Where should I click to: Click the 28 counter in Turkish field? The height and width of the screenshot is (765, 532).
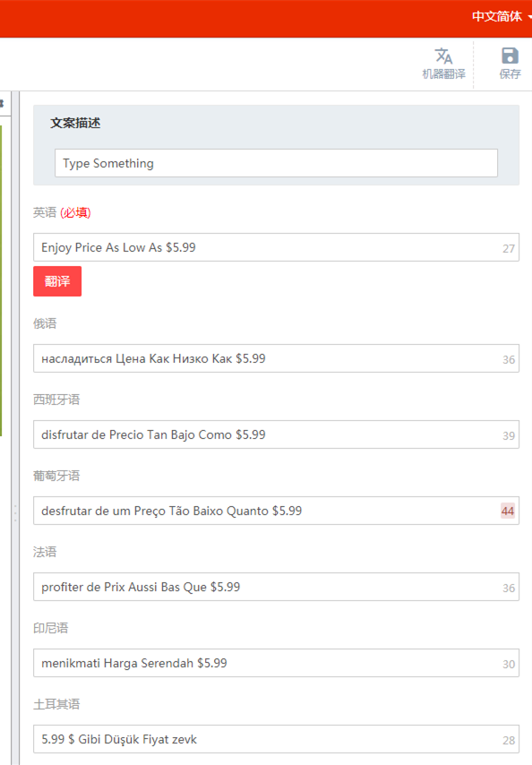(509, 741)
